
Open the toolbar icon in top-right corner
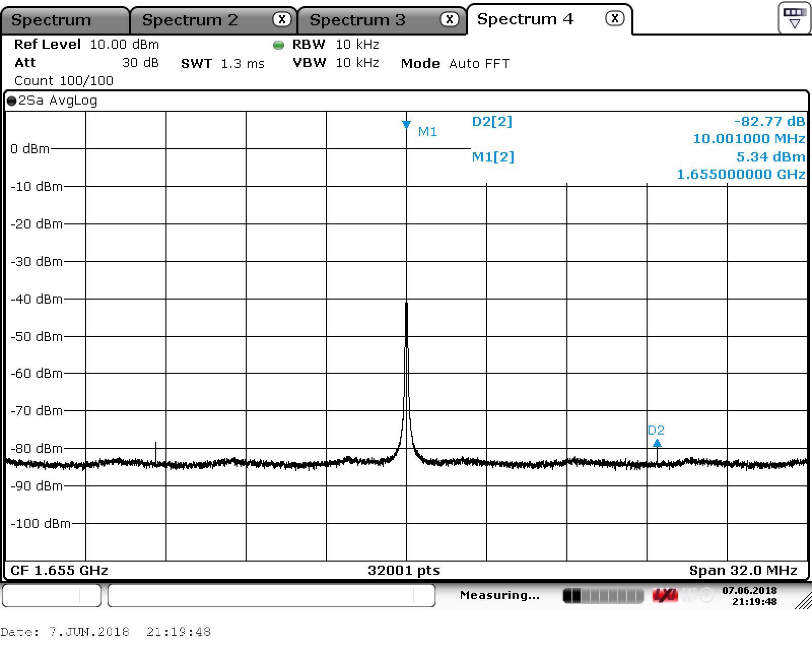794,18
